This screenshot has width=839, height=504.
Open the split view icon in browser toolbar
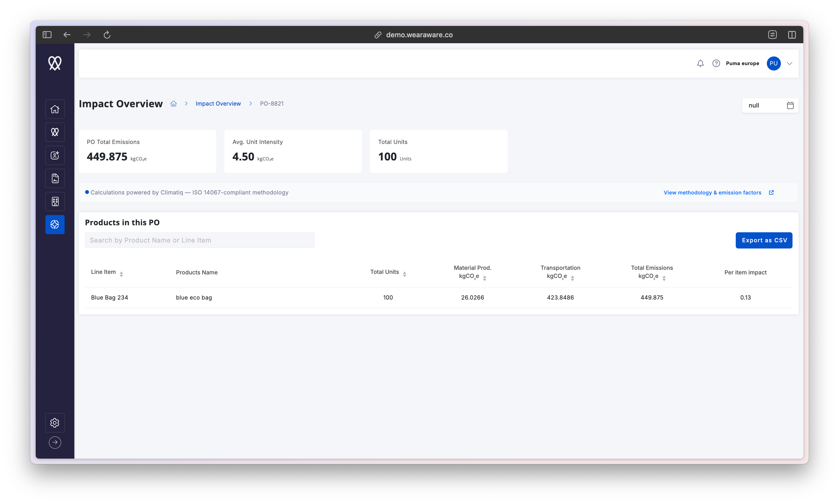coord(792,35)
